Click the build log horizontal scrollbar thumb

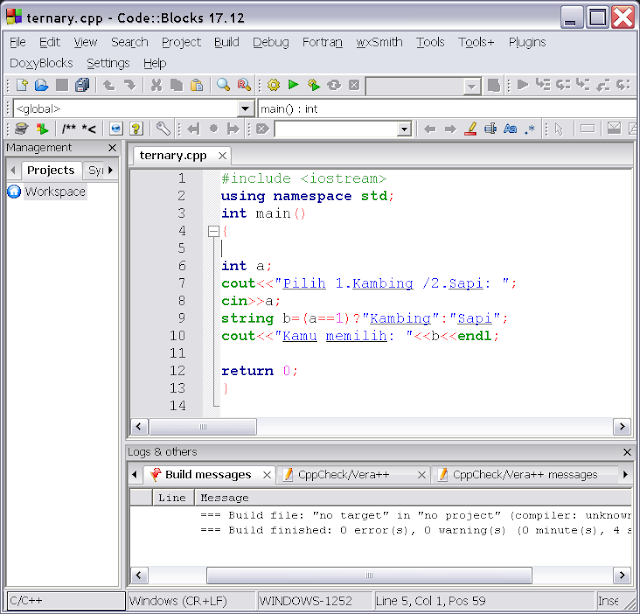pos(369,575)
